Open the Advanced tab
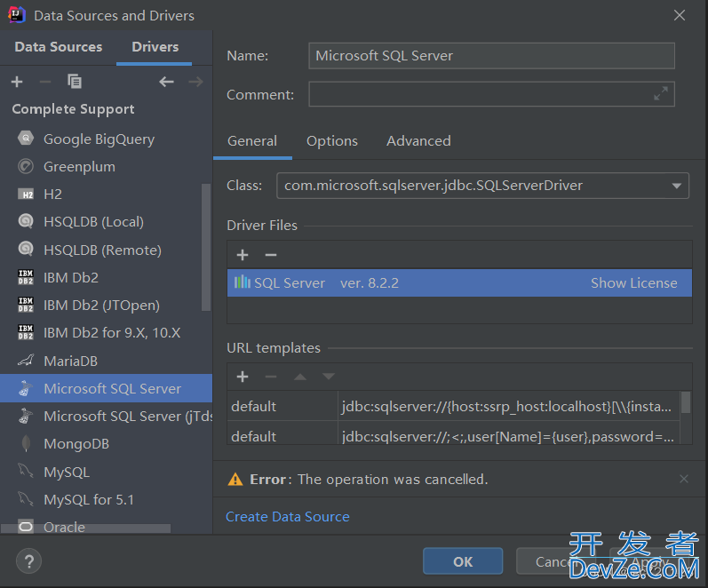Image resolution: width=708 pixels, height=588 pixels. (418, 141)
